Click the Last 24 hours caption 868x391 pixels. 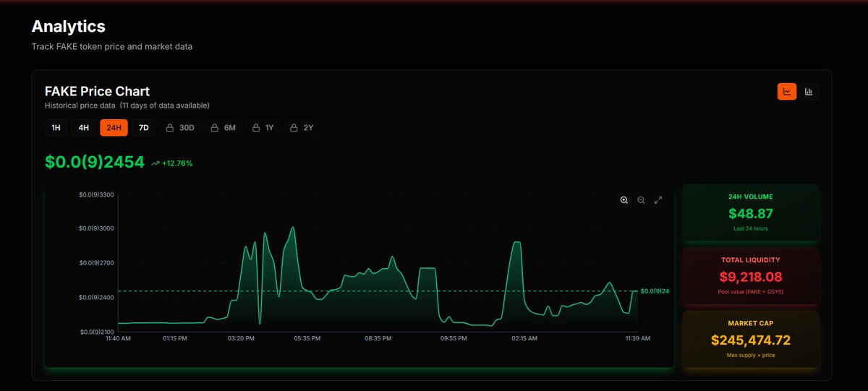pyautogui.click(x=751, y=228)
